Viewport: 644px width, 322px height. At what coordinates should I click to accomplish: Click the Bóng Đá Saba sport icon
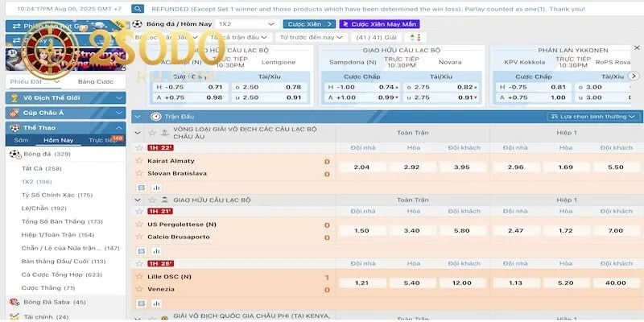pyautogui.click(x=14, y=302)
